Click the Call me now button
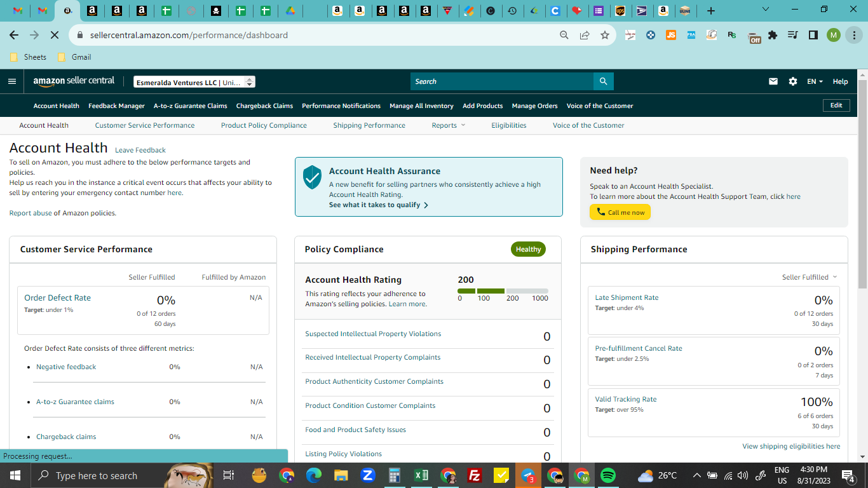 pos(620,212)
